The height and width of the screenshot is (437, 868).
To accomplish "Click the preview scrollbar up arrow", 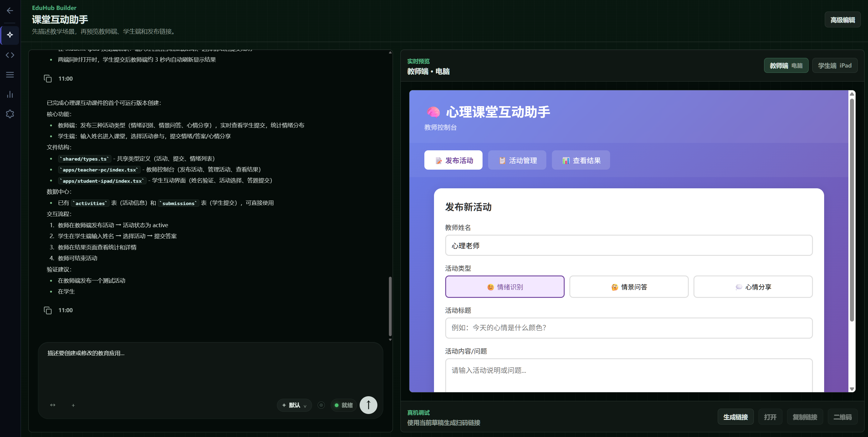I will point(852,94).
